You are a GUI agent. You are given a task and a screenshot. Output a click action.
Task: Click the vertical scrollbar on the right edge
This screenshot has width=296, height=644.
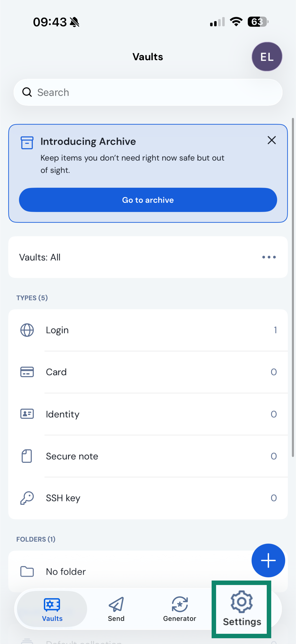293,288
